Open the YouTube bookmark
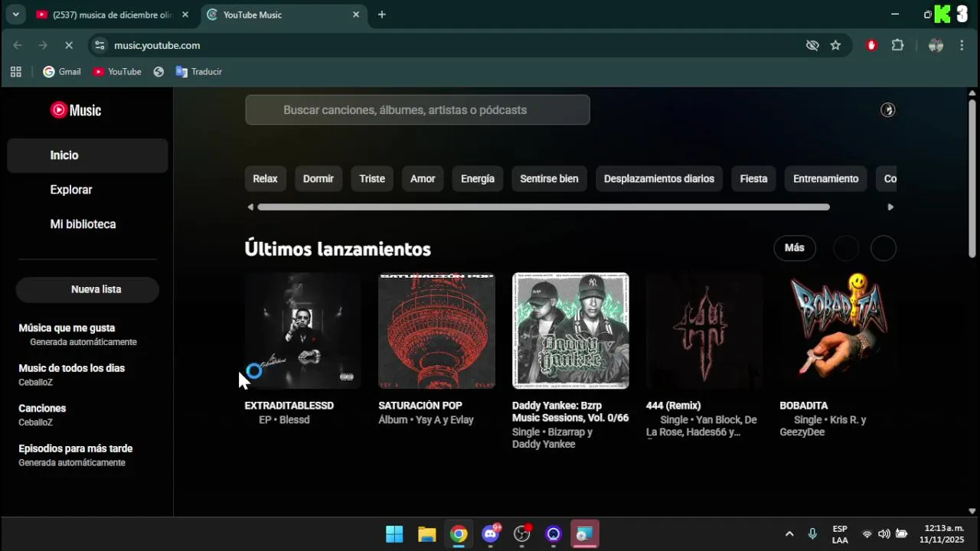This screenshot has width=980, height=551. click(117, 72)
